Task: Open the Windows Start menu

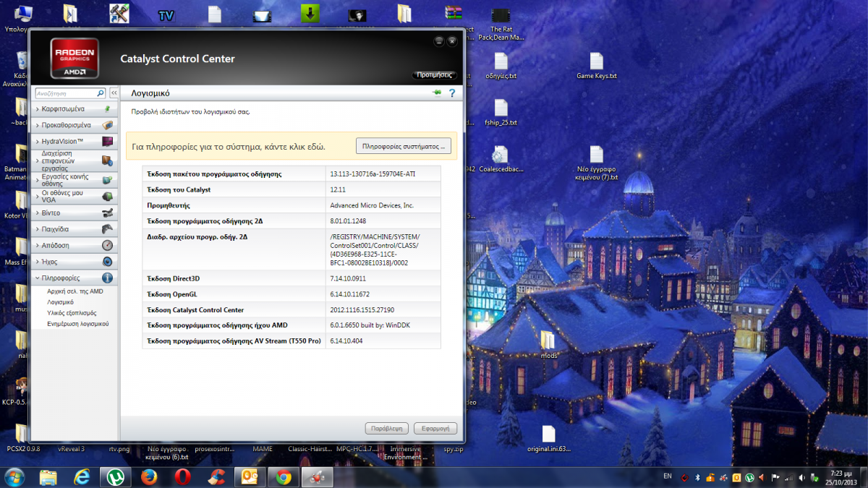Action: coord(14,476)
